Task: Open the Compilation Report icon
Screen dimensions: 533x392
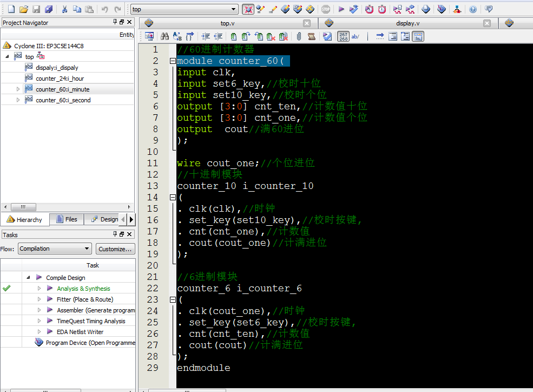Action: (x=425, y=9)
